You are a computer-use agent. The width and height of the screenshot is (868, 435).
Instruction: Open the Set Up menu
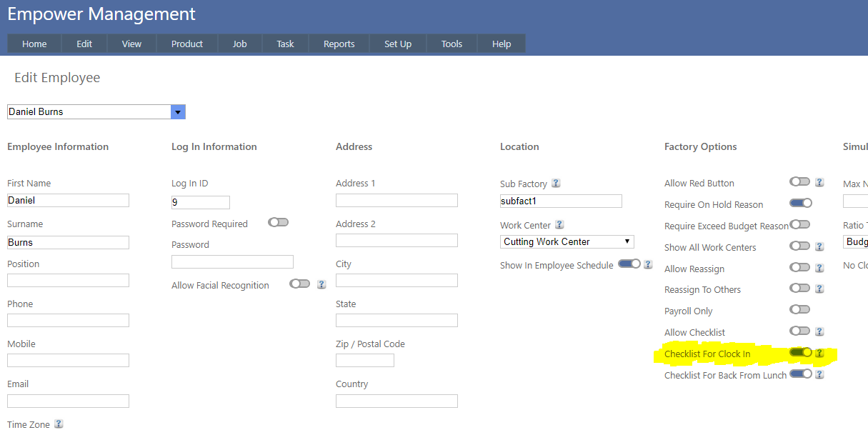(398, 44)
